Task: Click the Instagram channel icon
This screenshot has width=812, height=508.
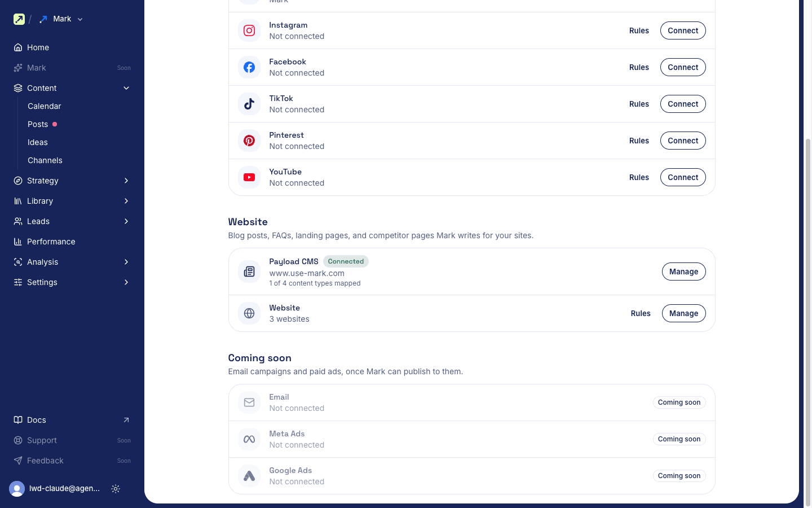Action: 249,30
